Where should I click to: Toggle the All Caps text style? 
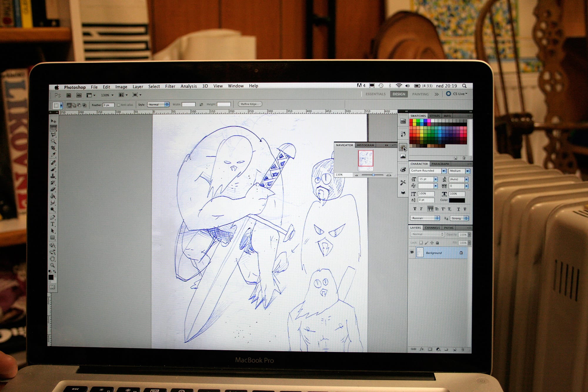click(430, 209)
